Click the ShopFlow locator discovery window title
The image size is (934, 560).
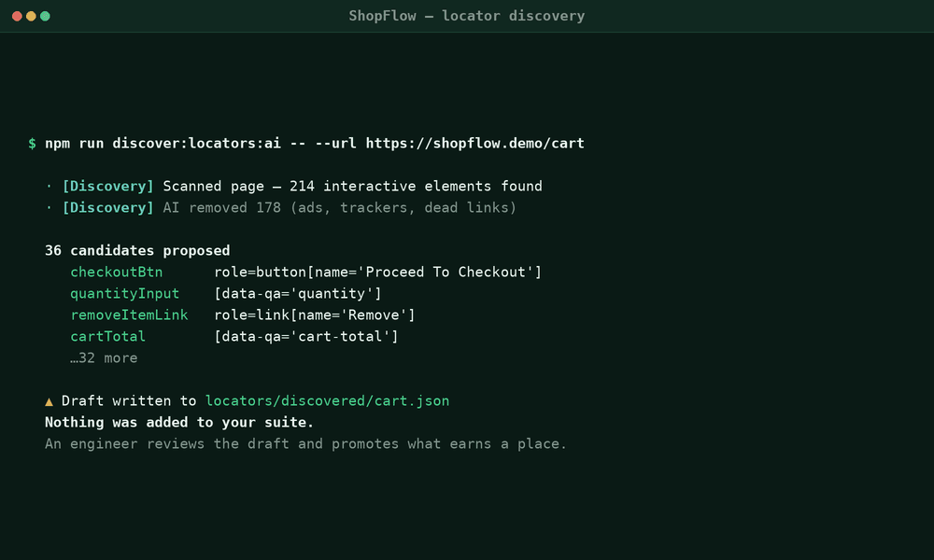click(x=467, y=16)
